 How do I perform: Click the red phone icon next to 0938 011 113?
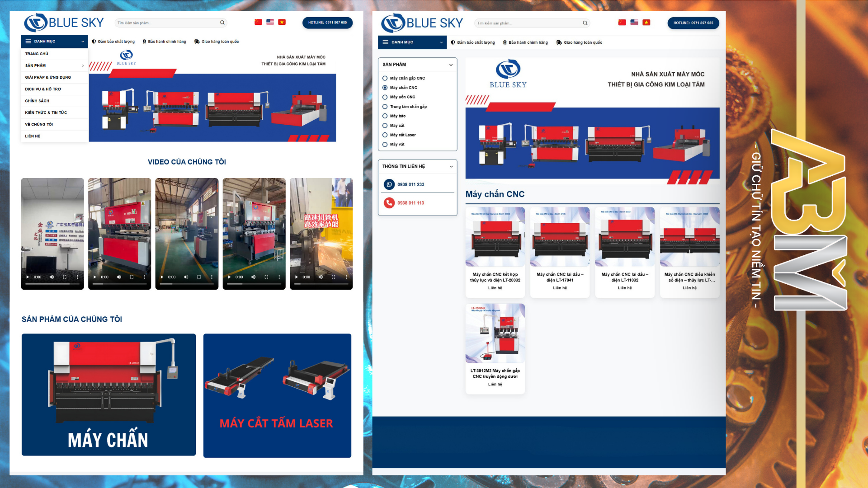pos(389,203)
